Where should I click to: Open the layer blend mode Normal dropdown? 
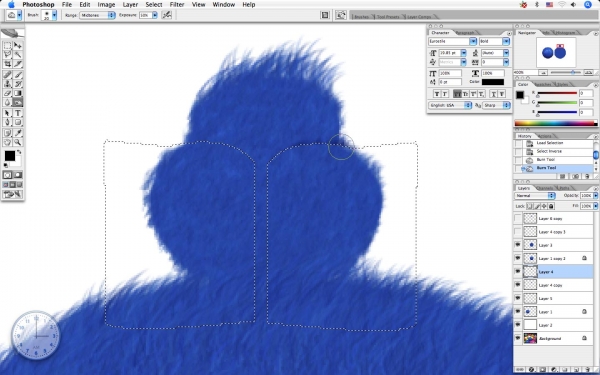coord(535,196)
